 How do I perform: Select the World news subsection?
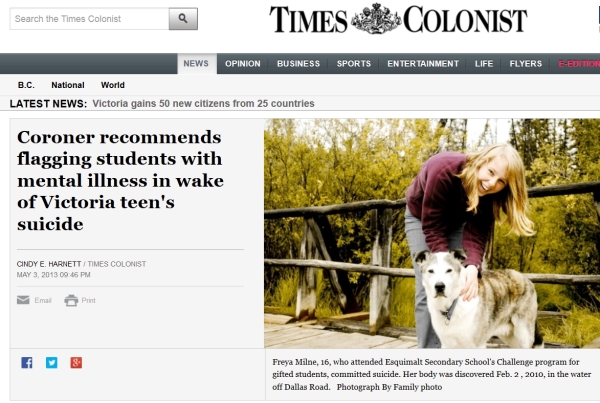point(112,85)
